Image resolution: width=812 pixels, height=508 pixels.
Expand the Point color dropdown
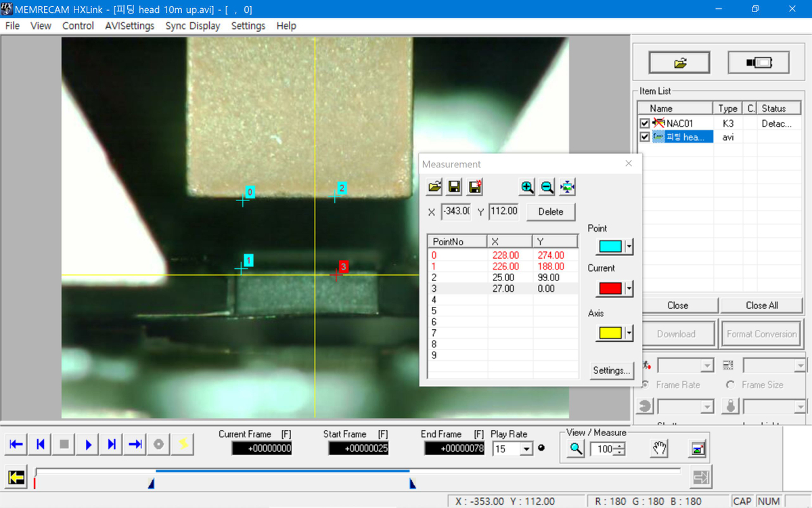(x=629, y=247)
